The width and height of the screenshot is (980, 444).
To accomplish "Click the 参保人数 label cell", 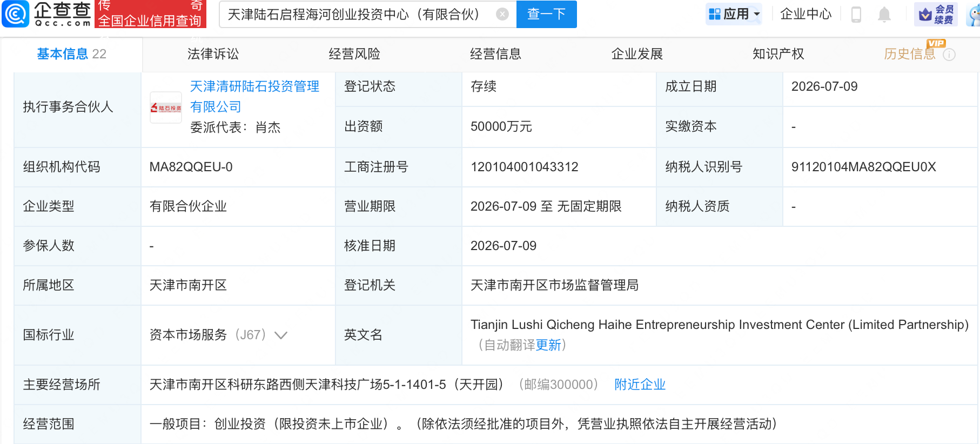I will point(78,246).
